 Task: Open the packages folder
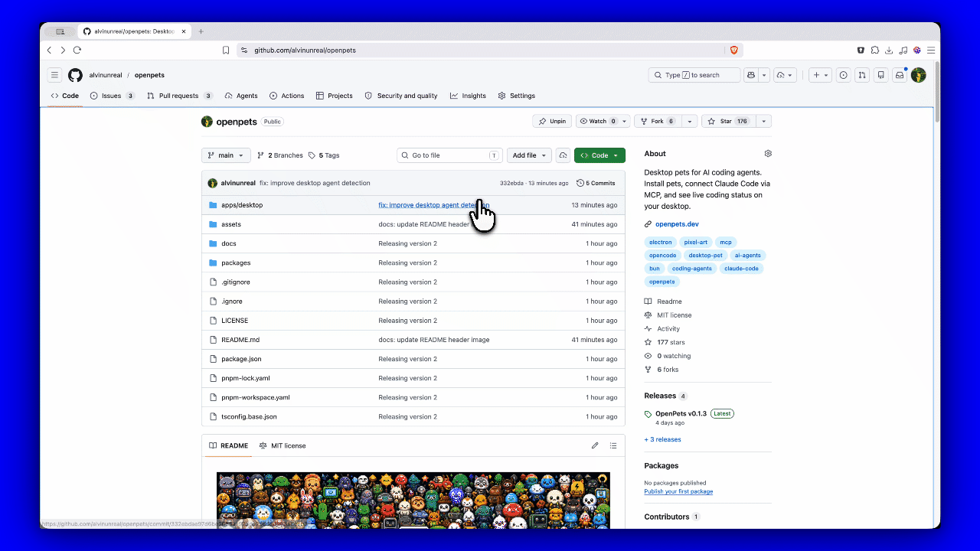[236, 262]
